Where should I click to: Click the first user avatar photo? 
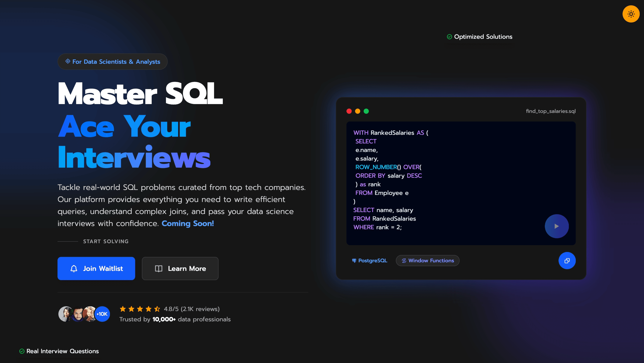point(65,314)
